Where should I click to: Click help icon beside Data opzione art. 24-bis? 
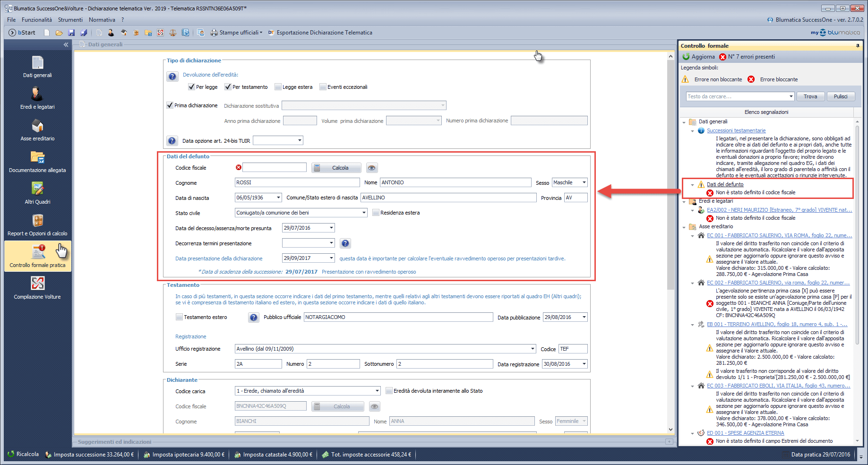(x=172, y=141)
